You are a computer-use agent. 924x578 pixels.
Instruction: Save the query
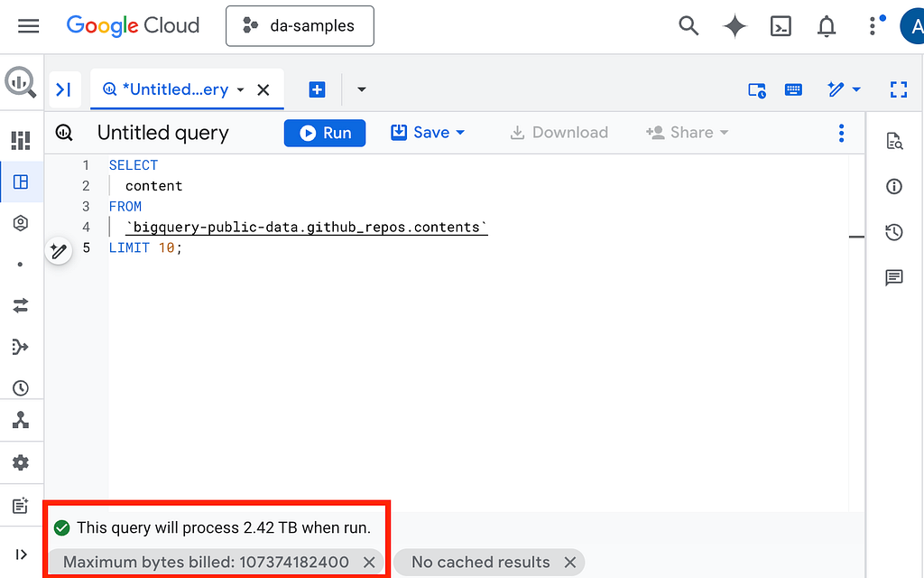(420, 133)
